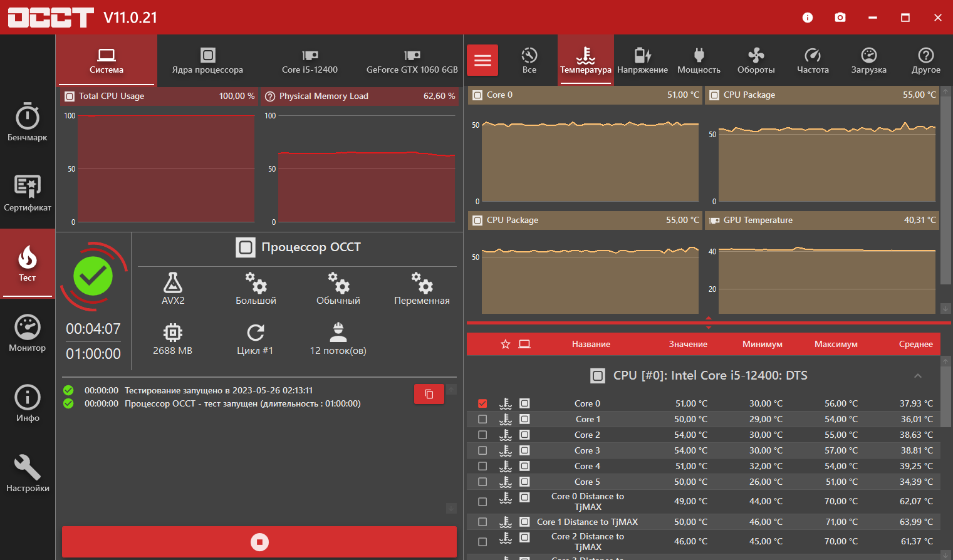Take a screenshot with the camera icon
Viewport: 953px width, 560px height.
click(840, 18)
